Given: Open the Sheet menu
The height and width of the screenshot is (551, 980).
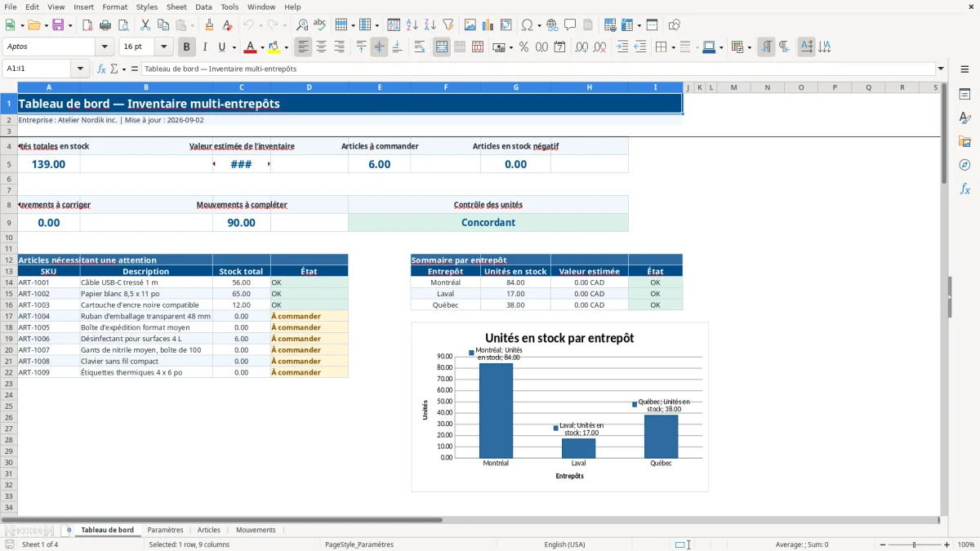Looking at the screenshot, I should [x=176, y=7].
